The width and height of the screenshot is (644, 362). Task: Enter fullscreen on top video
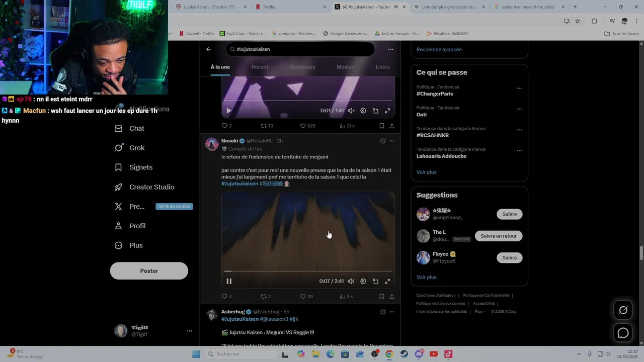pos(387,111)
